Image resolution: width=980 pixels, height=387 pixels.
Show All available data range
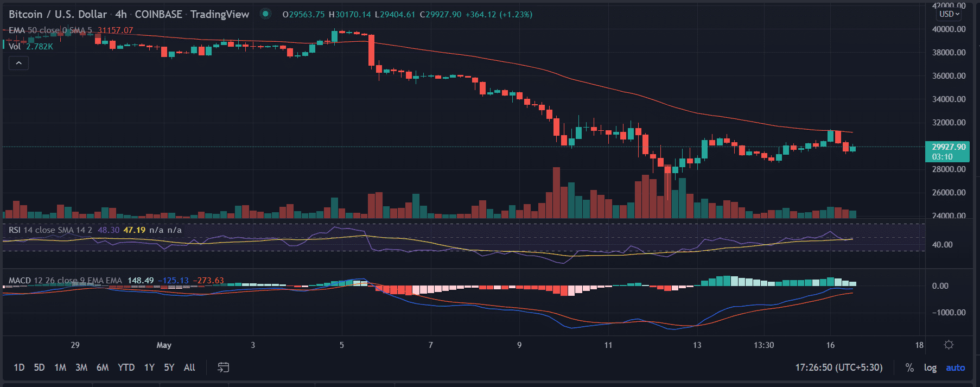coord(189,367)
